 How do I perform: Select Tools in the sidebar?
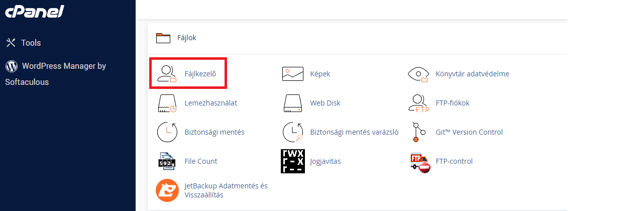[x=31, y=43]
